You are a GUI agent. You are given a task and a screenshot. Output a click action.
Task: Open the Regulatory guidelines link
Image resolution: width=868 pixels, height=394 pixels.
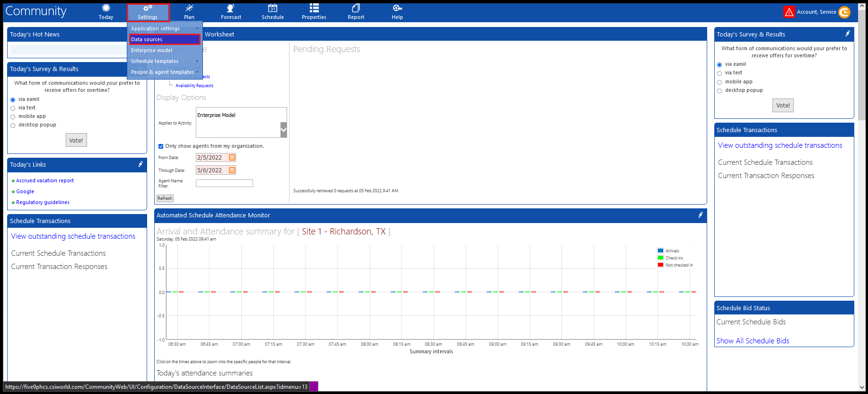pos(43,202)
